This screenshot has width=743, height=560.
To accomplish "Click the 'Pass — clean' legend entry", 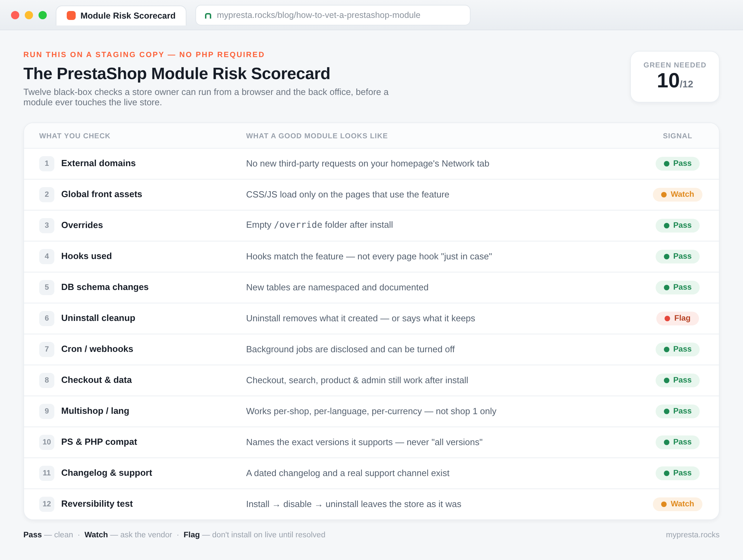I will point(48,535).
